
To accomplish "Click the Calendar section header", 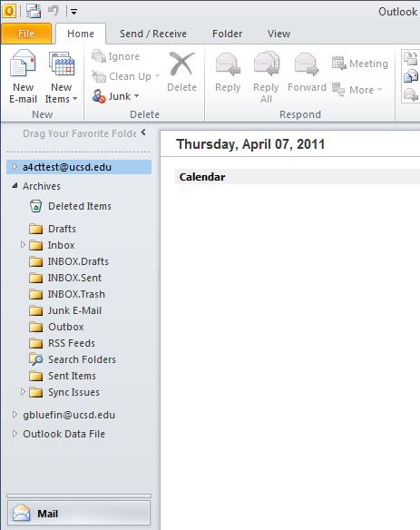I will [x=202, y=177].
